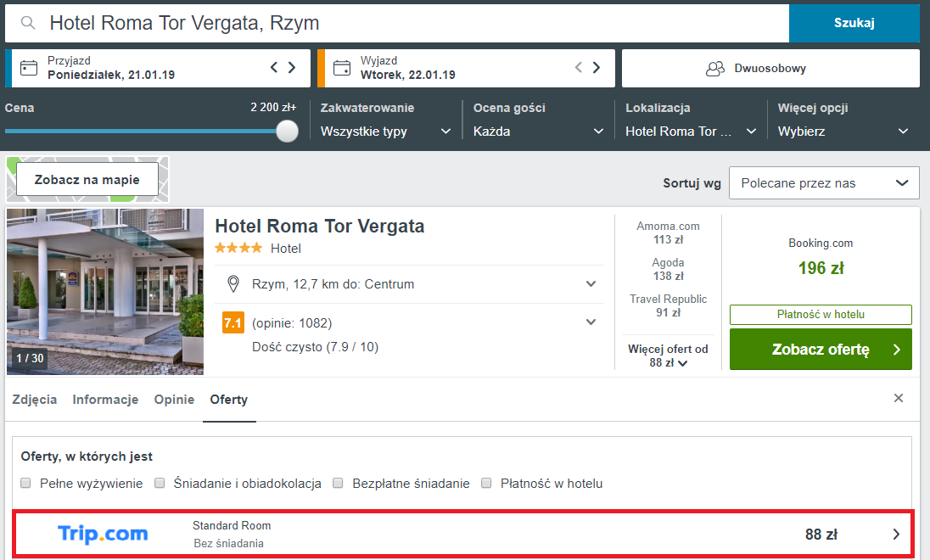The height and width of the screenshot is (560, 930).
Task: Open Travel Republic 91 zł offer
Action: pyautogui.click(x=668, y=305)
